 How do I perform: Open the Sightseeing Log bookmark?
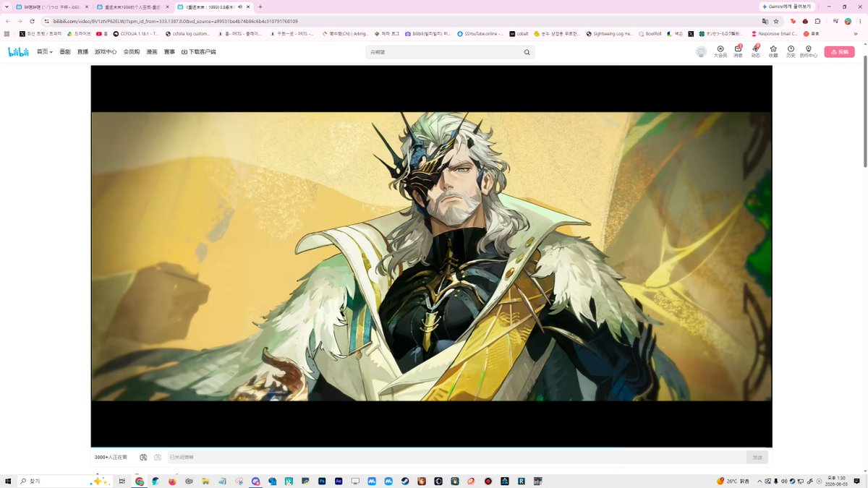[x=609, y=33]
